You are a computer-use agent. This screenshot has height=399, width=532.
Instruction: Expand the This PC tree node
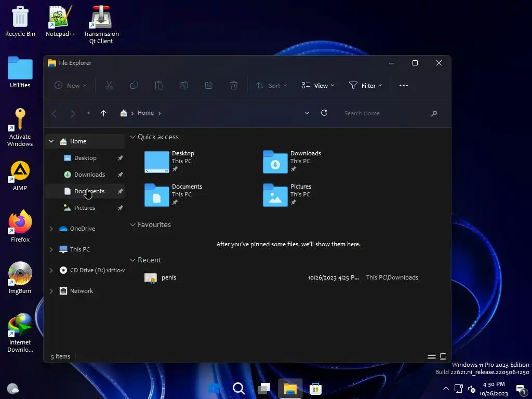click(x=51, y=249)
